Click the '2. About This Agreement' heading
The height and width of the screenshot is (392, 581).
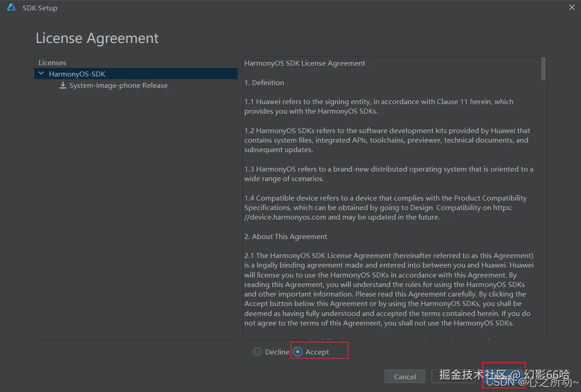point(286,236)
